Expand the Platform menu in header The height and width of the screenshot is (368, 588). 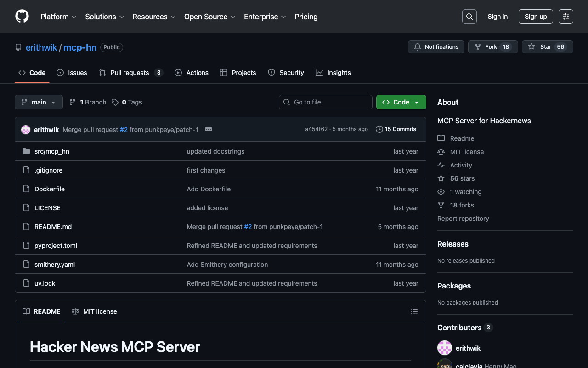[58, 17]
